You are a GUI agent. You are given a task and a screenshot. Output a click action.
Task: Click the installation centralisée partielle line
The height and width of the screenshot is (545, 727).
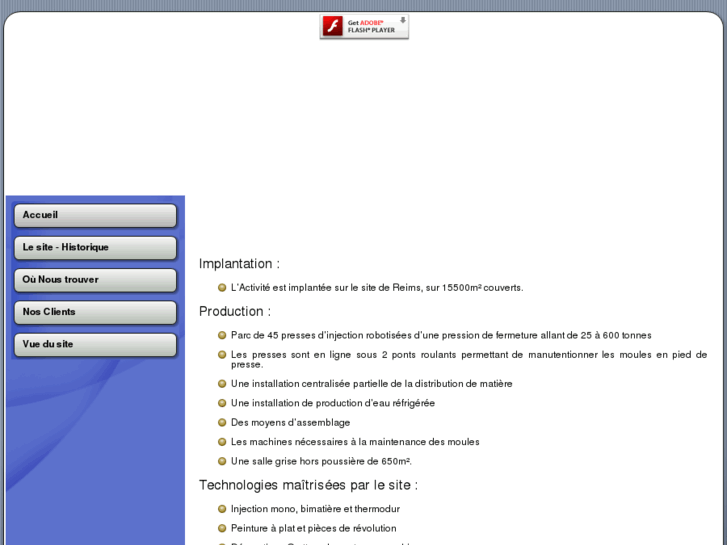pyautogui.click(x=371, y=384)
